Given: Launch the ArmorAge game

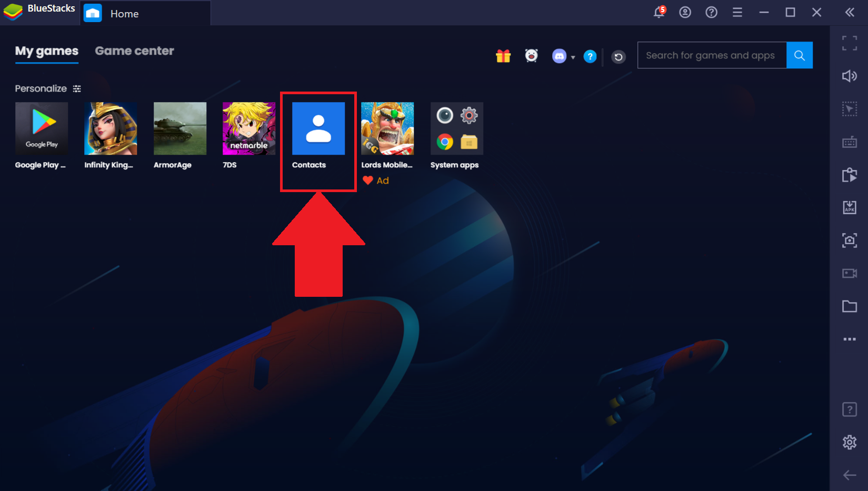Looking at the screenshot, I should tap(180, 128).
